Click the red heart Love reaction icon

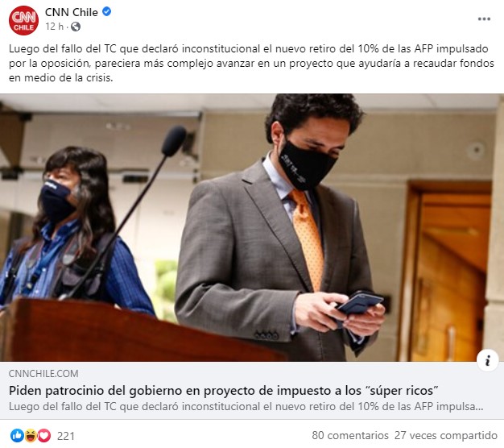point(44,435)
